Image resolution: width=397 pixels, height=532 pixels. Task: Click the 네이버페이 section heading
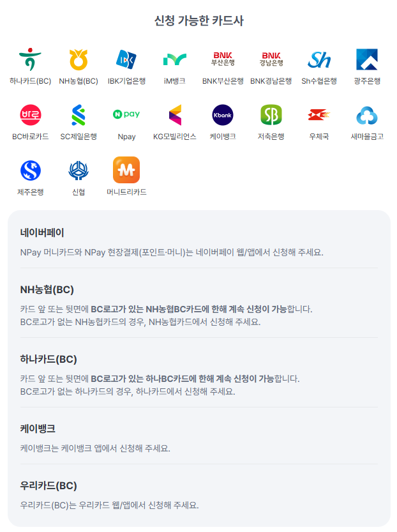(x=42, y=232)
